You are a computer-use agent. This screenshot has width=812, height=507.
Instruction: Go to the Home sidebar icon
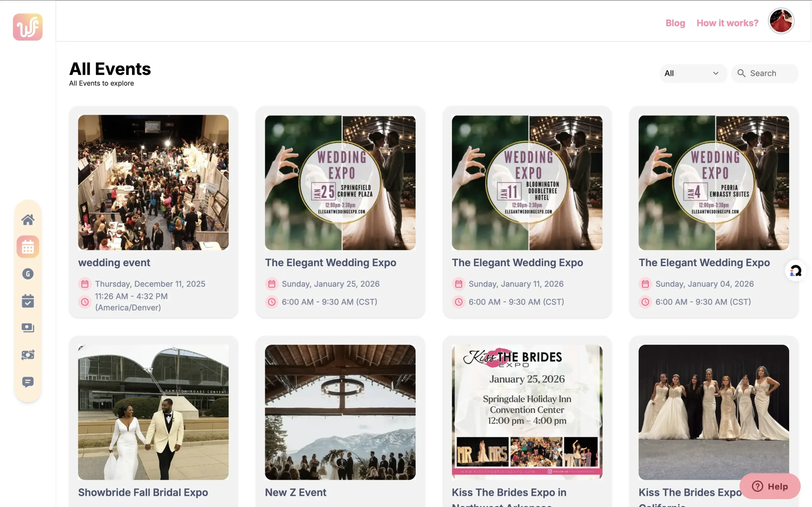click(28, 220)
